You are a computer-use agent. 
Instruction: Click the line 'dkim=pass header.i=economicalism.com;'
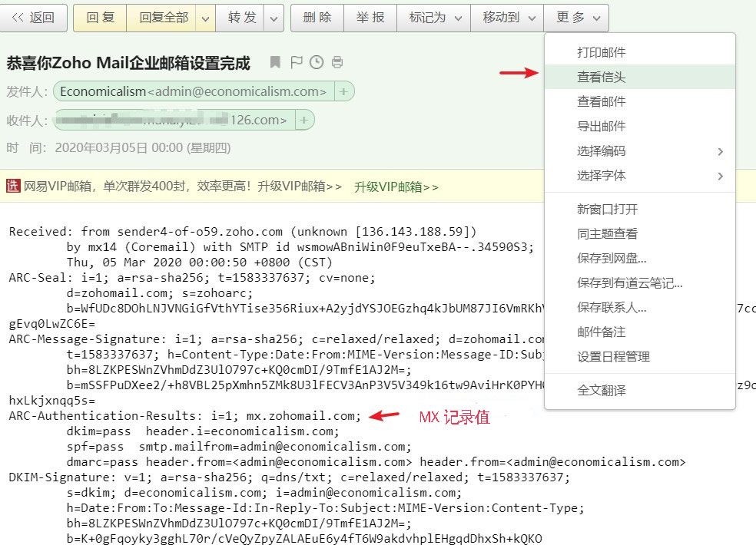tap(203, 431)
